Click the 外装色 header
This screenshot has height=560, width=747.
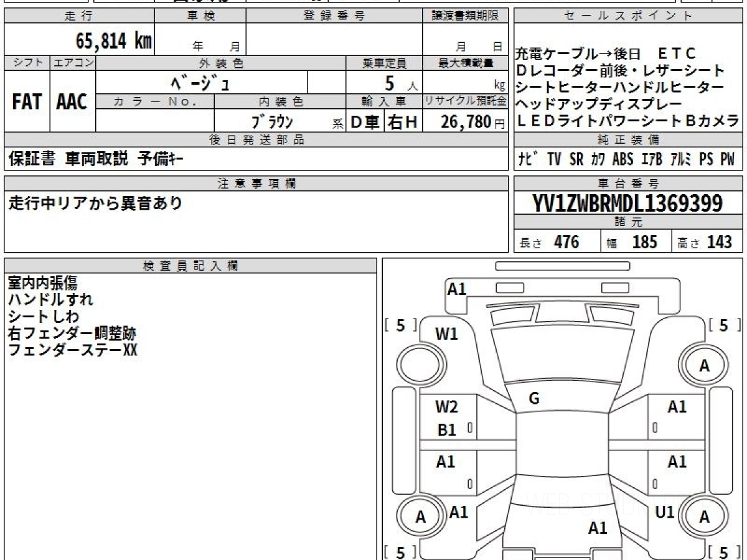[x=221, y=63]
